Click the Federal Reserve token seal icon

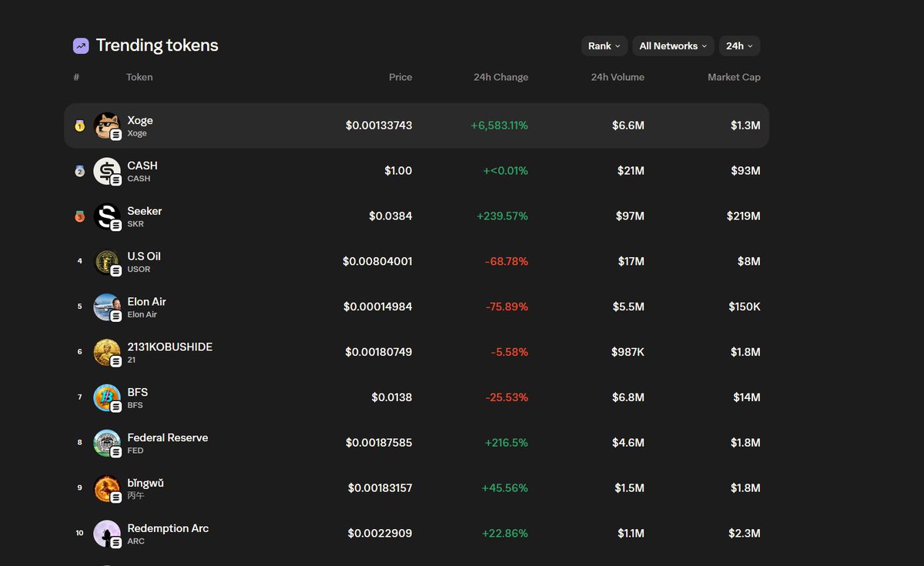(x=107, y=443)
